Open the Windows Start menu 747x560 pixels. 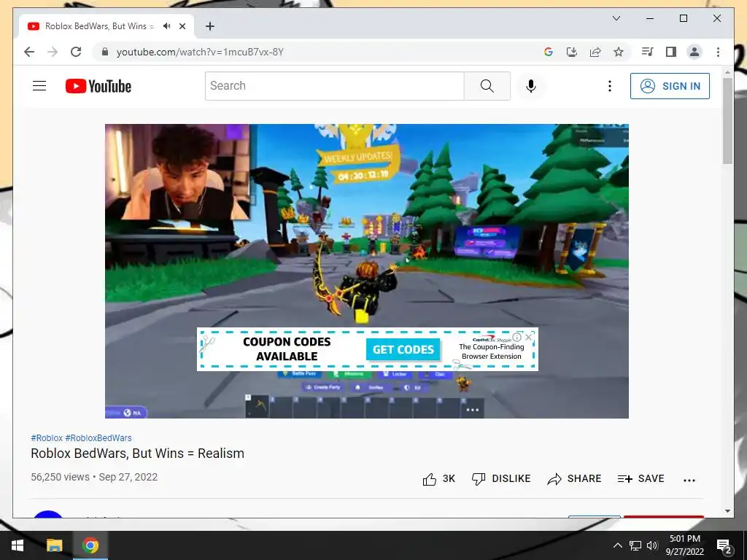[18, 545]
